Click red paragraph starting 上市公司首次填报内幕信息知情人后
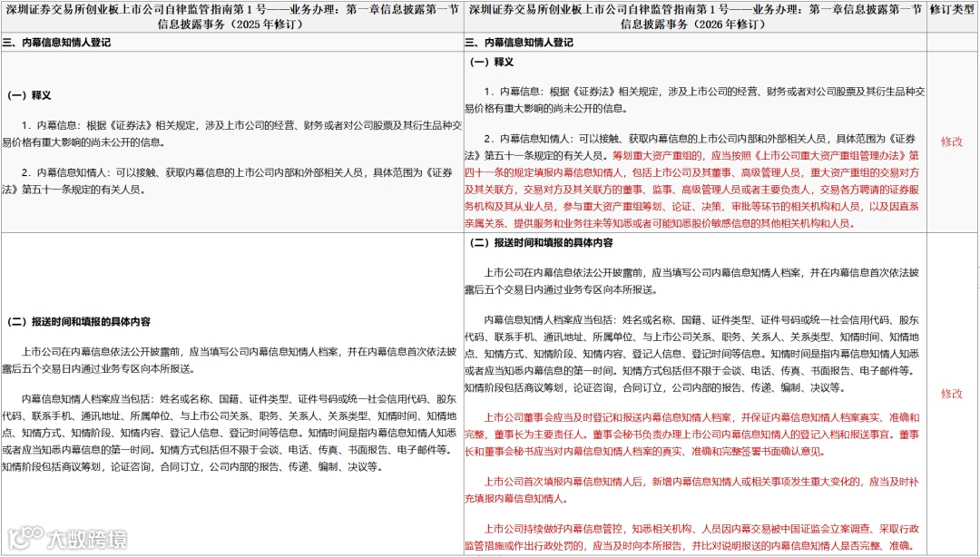This screenshot has height=557, width=980. pyautogui.click(x=691, y=491)
